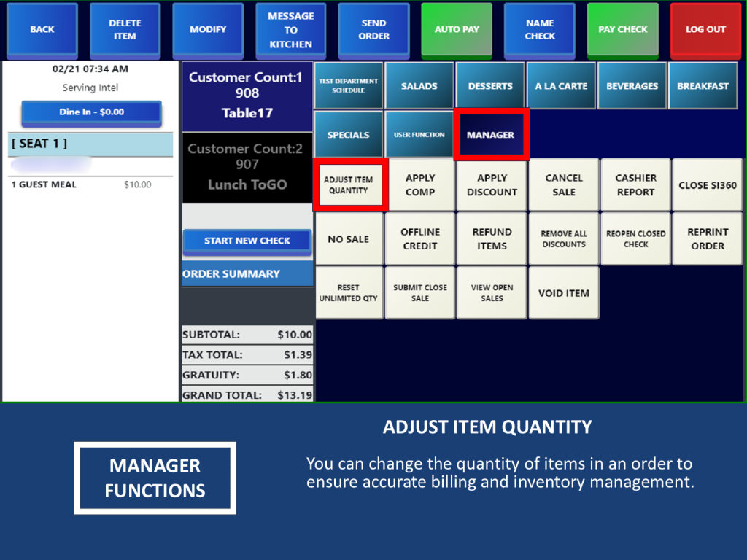Log out using the red button
The image size is (747, 560).
click(x=705, y=29)
